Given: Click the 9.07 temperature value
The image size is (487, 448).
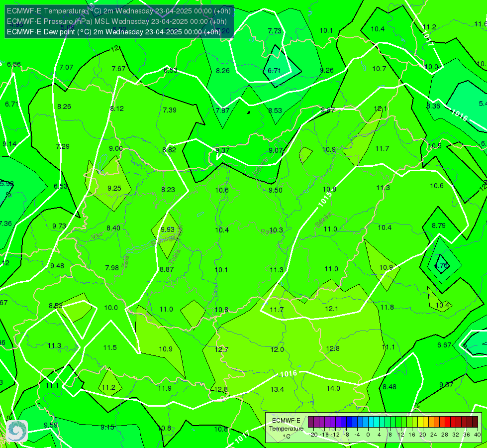Looking at the screenshot, I should click(276, 150).
